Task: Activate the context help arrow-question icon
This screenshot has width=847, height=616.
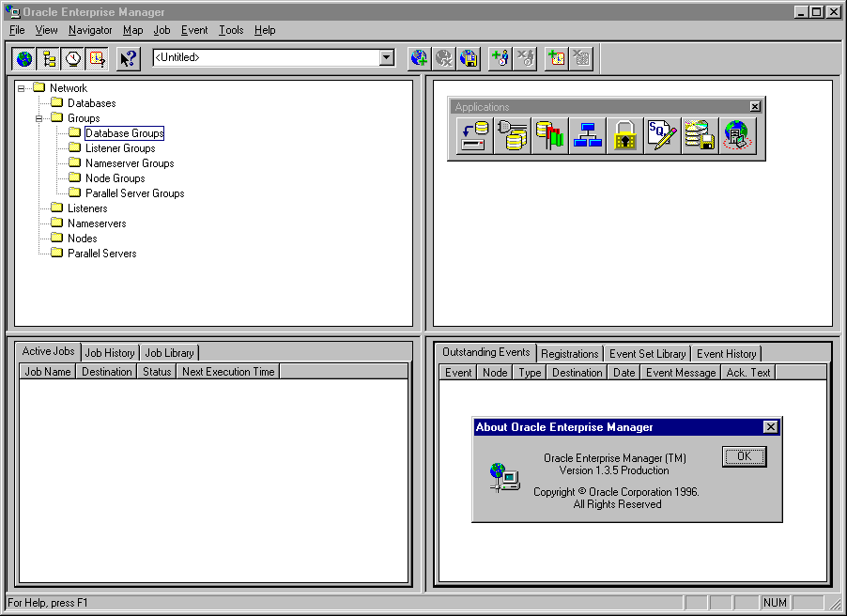Action: pyautogui.click(x=129, y=58)
